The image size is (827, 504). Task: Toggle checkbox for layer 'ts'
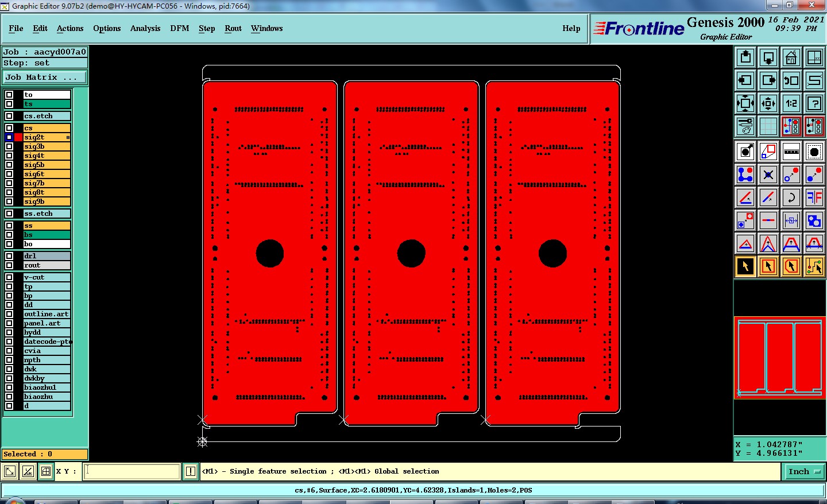(x=9, y=104)
